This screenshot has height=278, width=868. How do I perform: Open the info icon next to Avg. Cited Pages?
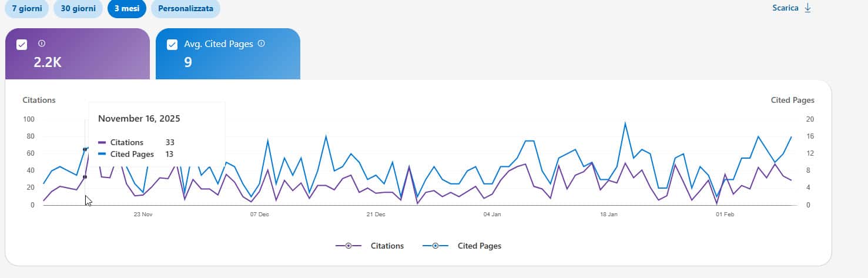click(x=262, y=43)
